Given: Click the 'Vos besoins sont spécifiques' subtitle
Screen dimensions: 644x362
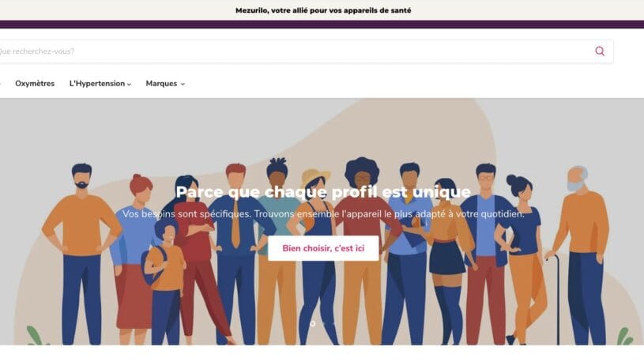Looking at the screenshot, I should coord(323,214).
